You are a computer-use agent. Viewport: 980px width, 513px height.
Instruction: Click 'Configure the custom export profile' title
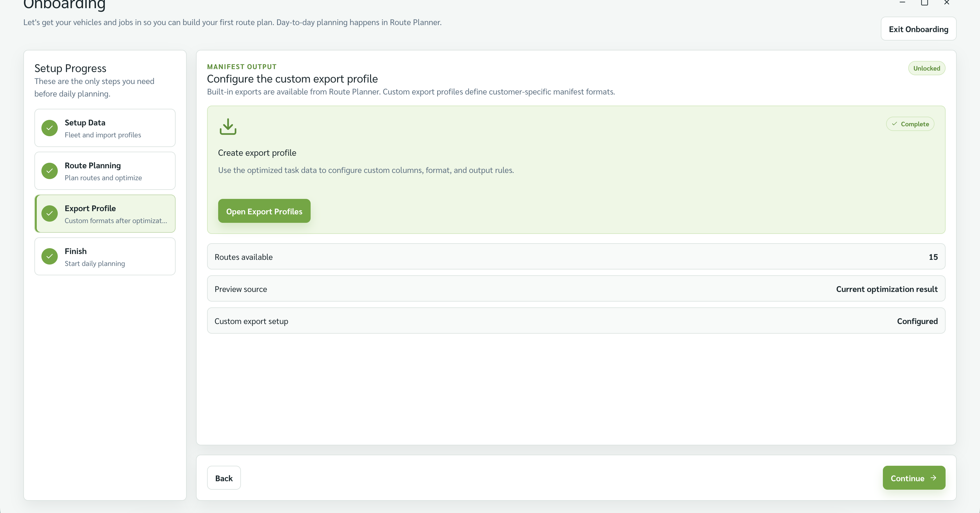[x=292, y=79]
